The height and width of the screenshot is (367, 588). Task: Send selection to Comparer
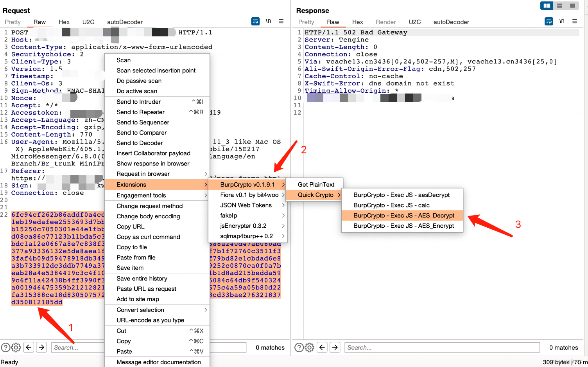pos(157,133)
